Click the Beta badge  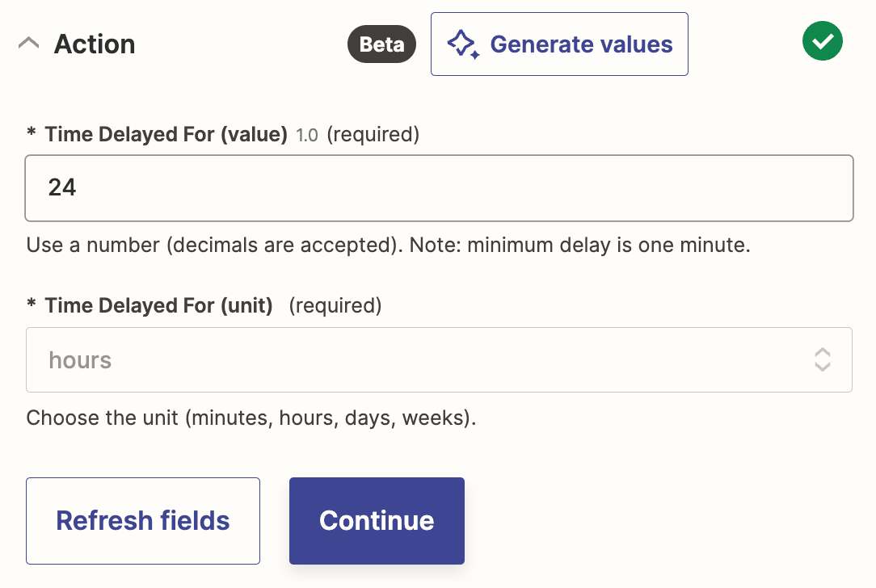point(381,44)
